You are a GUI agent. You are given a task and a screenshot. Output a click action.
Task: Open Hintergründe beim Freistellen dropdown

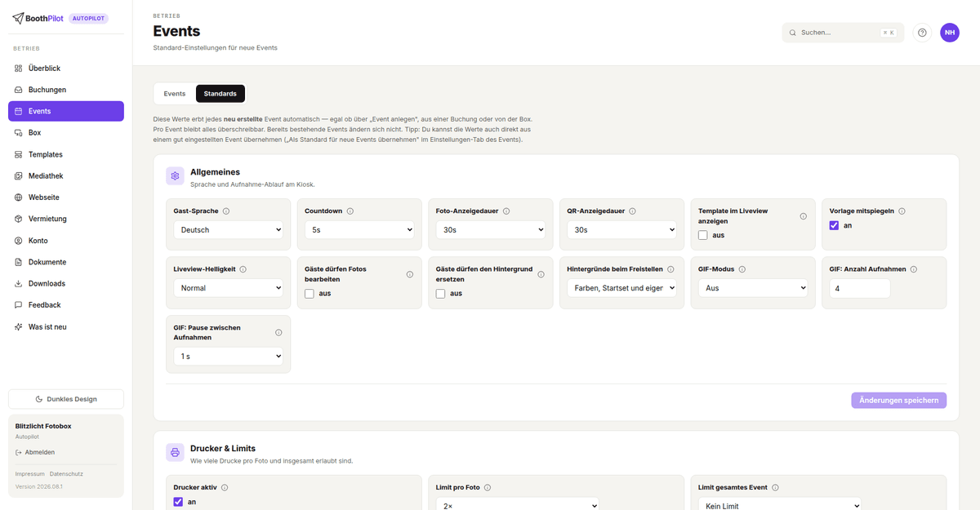click(621, 288)
